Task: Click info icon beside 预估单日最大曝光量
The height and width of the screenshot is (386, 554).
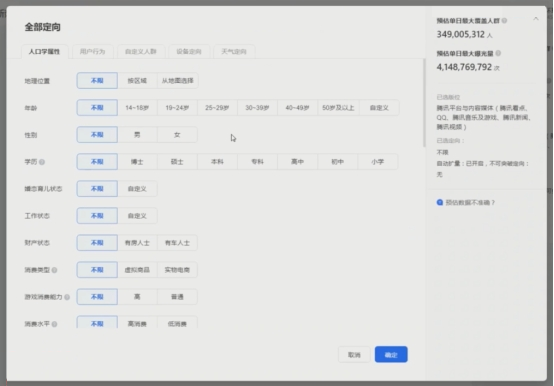Action: click(x=498, y=53)
